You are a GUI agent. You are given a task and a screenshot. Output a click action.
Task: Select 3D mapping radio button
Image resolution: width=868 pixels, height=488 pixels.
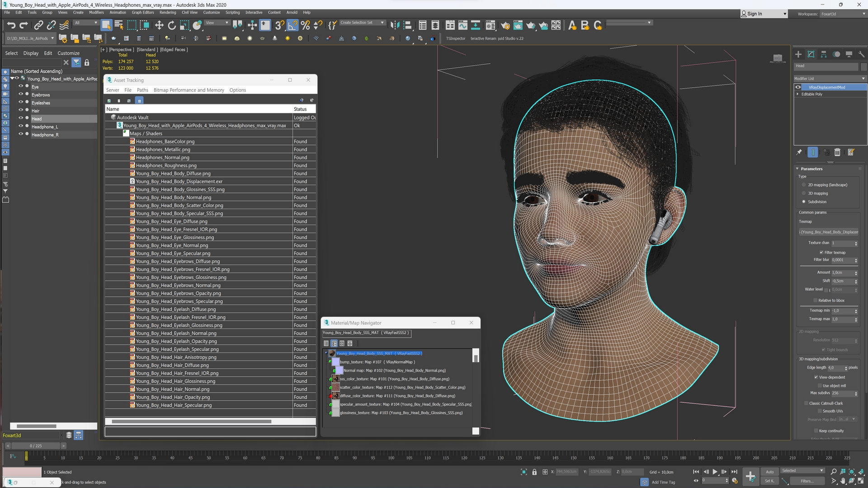tap(804, 193)
